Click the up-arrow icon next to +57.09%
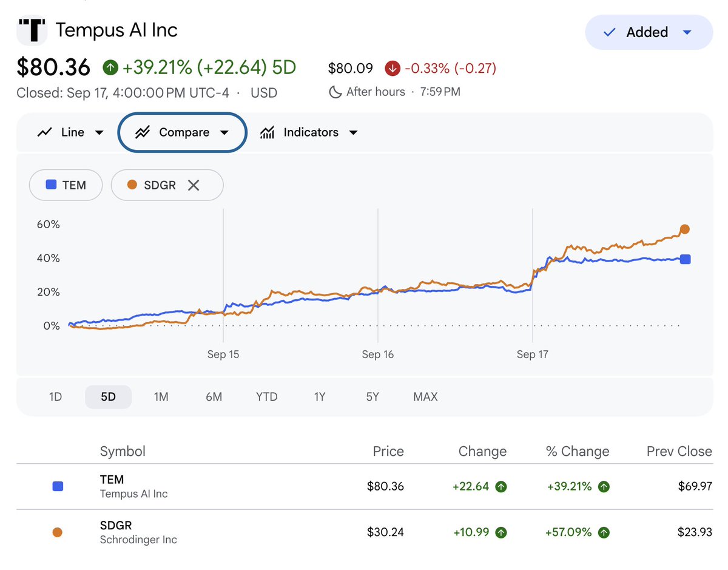Image resolution: width=728 pixels, height=570 pixels. 604,532
